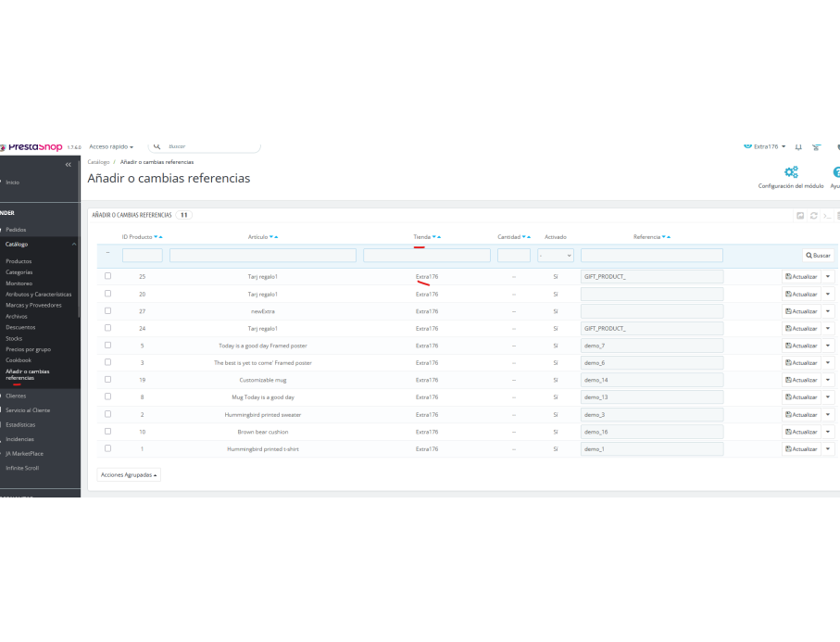Sort Artículo ascending arrow
840x642 pixels.
[276, 237]
